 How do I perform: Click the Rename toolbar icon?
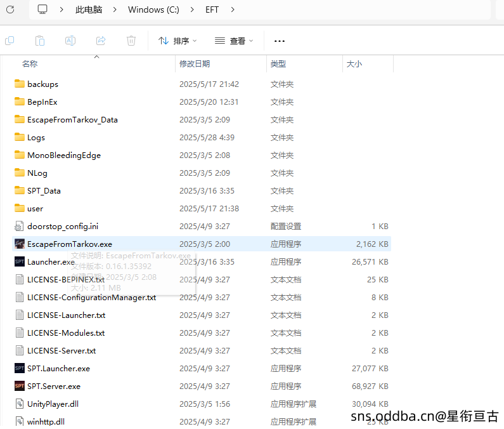tap(70, 41)
